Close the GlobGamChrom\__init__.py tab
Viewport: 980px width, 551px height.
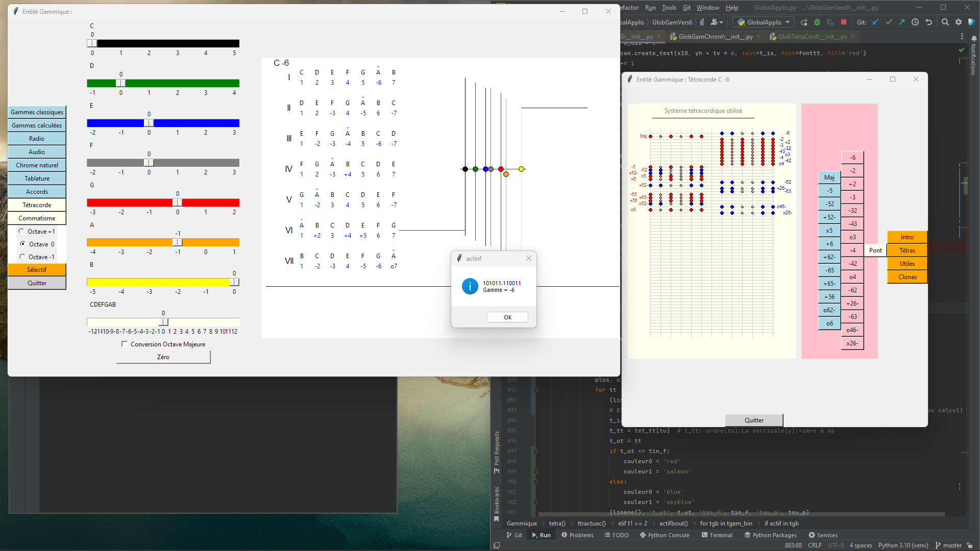tap(758, 37)
